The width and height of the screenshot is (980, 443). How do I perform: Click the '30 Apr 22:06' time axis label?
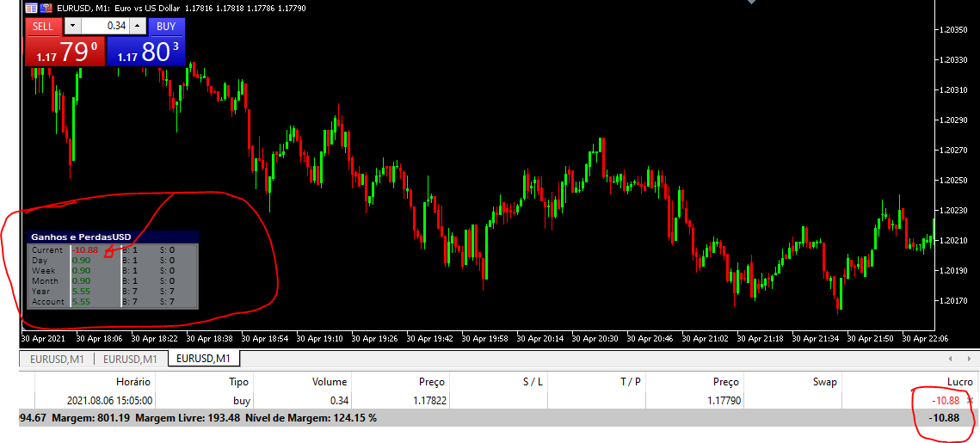925,338
